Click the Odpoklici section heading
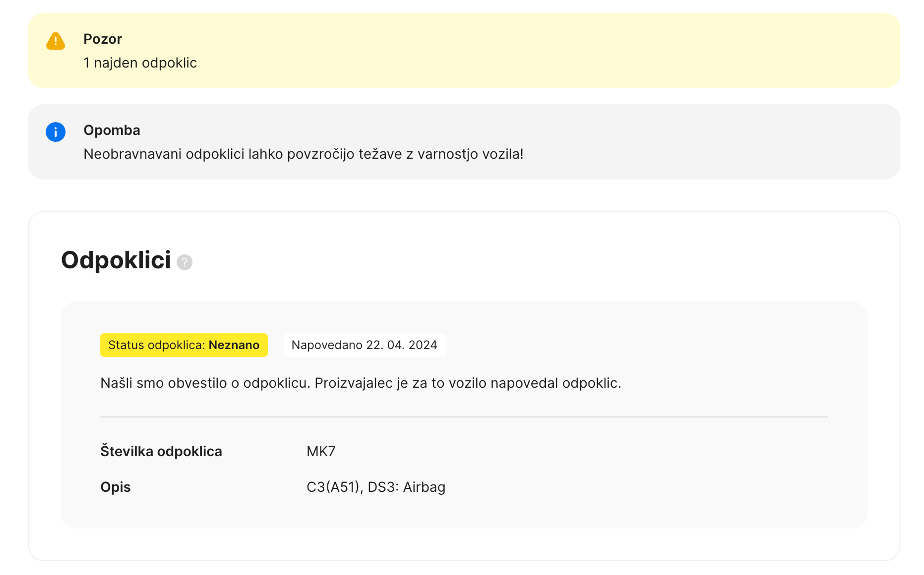 click(x=116, y=261)
